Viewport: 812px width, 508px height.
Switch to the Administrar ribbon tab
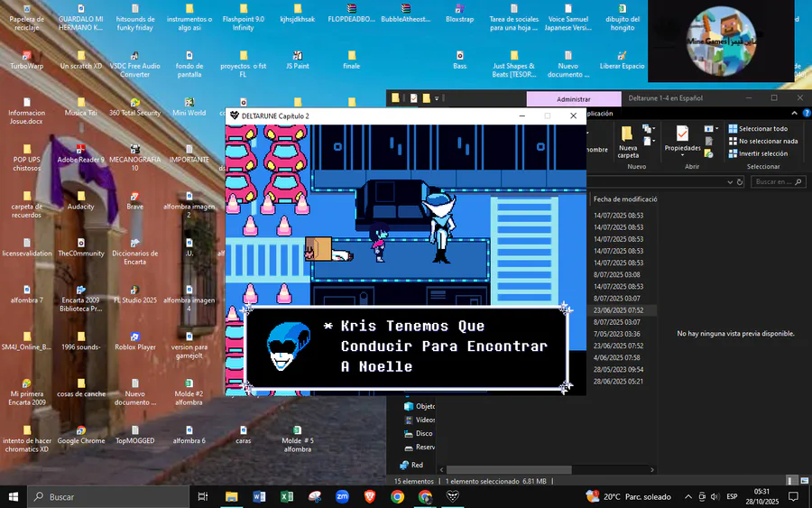click(x=573, y=99)
